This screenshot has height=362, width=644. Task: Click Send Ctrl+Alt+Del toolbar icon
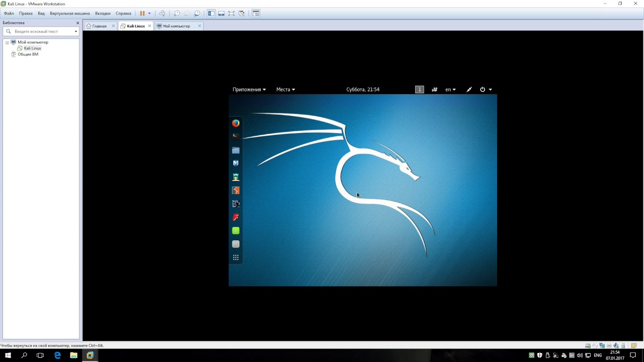(162, 14)
